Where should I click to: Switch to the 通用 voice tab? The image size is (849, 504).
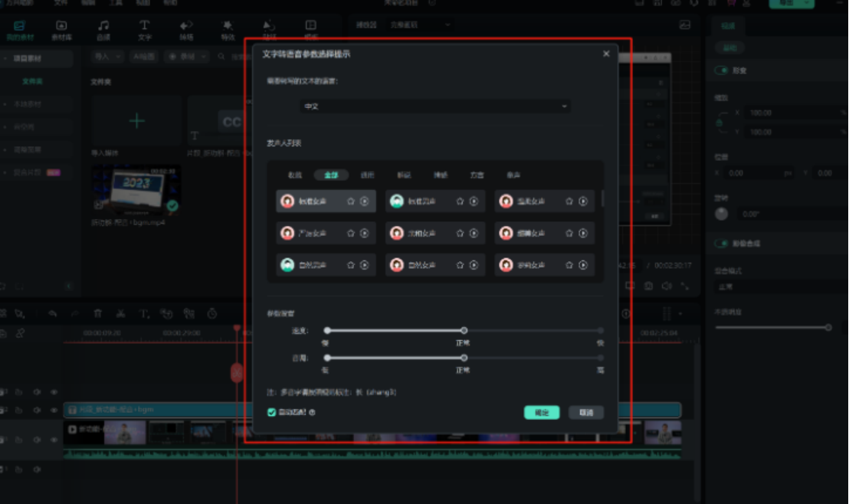pyautogui.click(x=368, y=175)
